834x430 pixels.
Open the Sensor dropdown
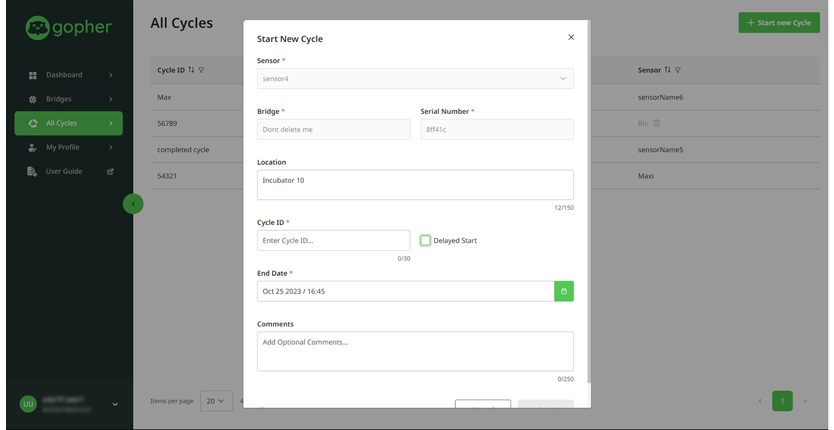pos(415,78)
